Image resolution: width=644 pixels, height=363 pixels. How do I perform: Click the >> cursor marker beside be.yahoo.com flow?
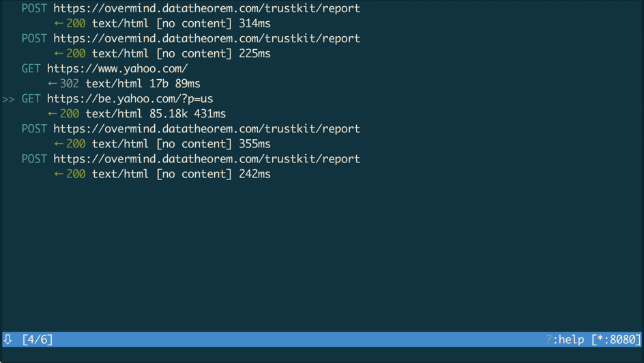point(9,100)
